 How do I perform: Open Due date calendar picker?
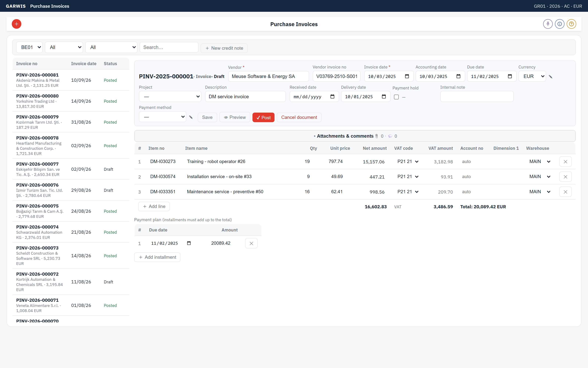pyautogui.click(x=510, y=76)
